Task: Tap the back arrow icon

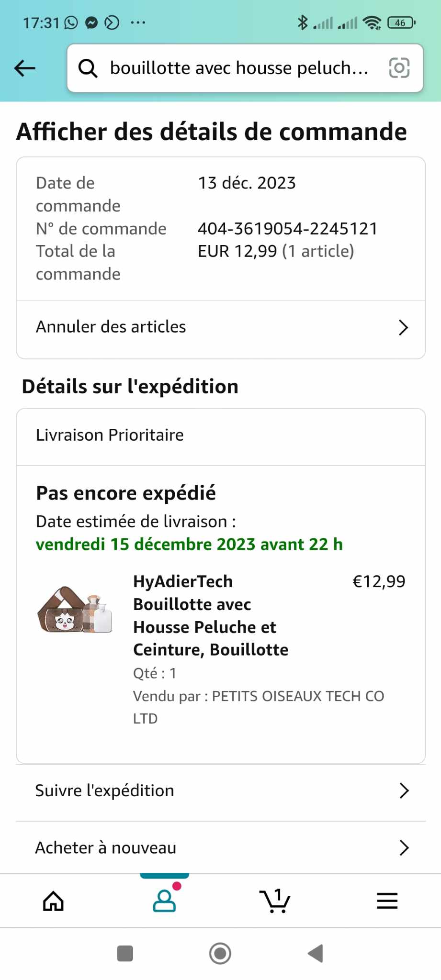Action: (x=25, y=68)
